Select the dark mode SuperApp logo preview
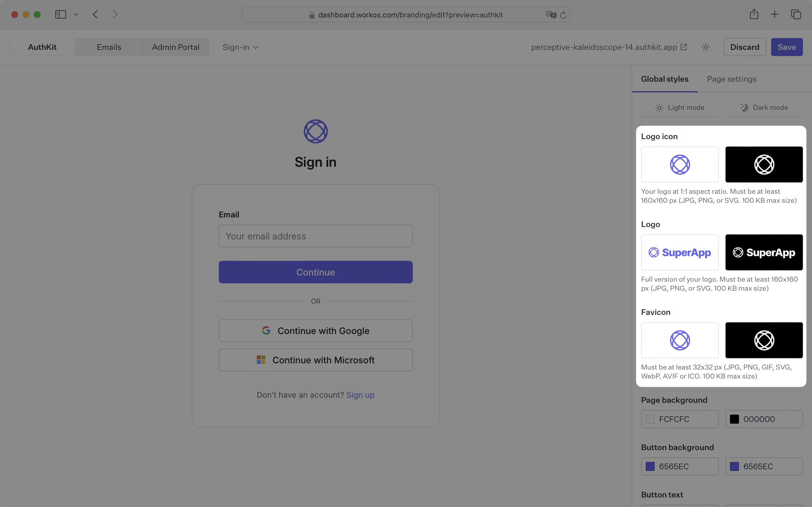This screenshot has height=507, width=812. 764,252
